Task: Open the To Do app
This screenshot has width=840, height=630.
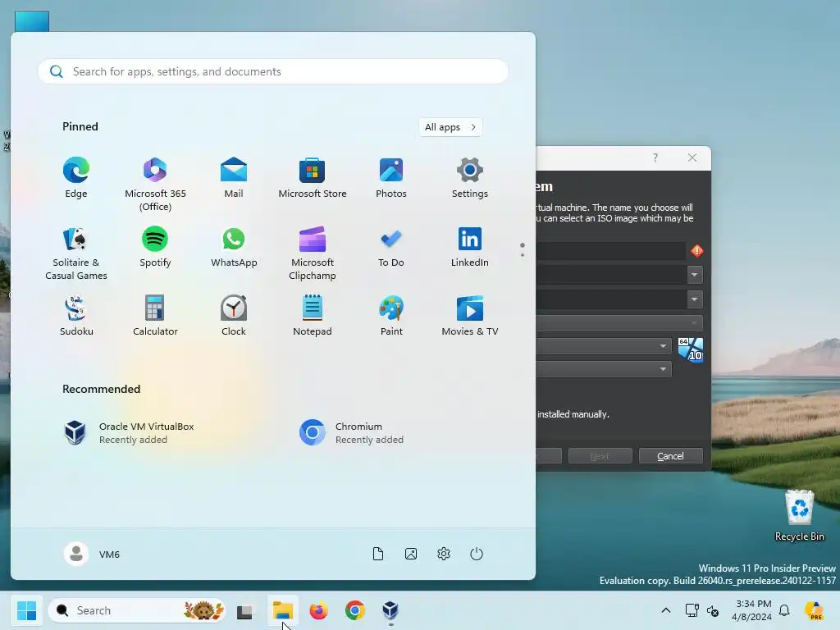Action: 391,247
